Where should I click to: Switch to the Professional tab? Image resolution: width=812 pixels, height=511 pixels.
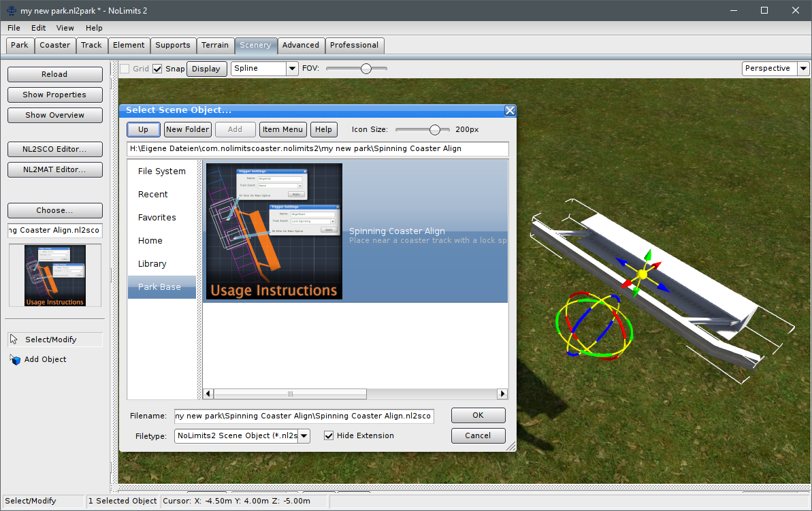[354, 45]
